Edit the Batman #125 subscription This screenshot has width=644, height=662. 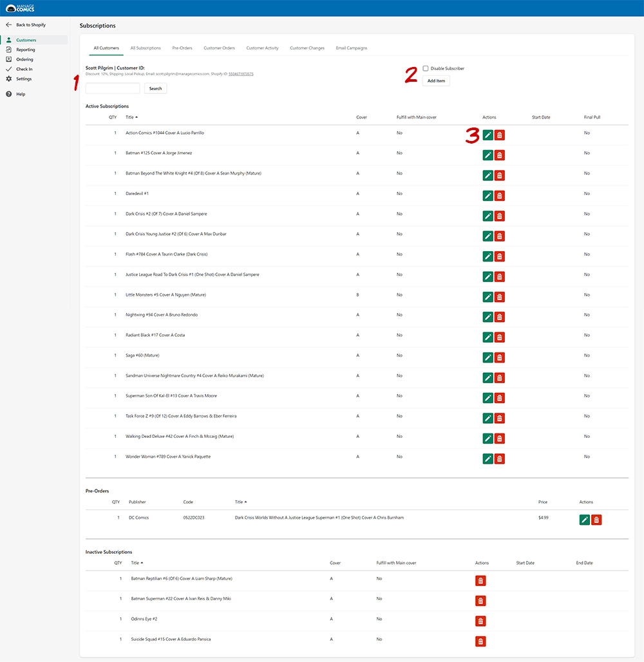pos(488,155)
